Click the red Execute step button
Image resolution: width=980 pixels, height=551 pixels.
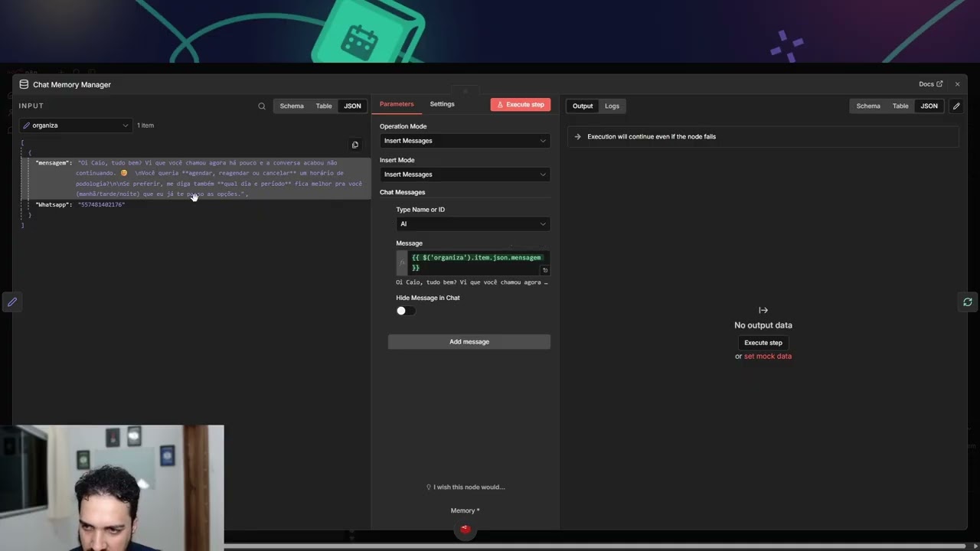click(521, 105)
